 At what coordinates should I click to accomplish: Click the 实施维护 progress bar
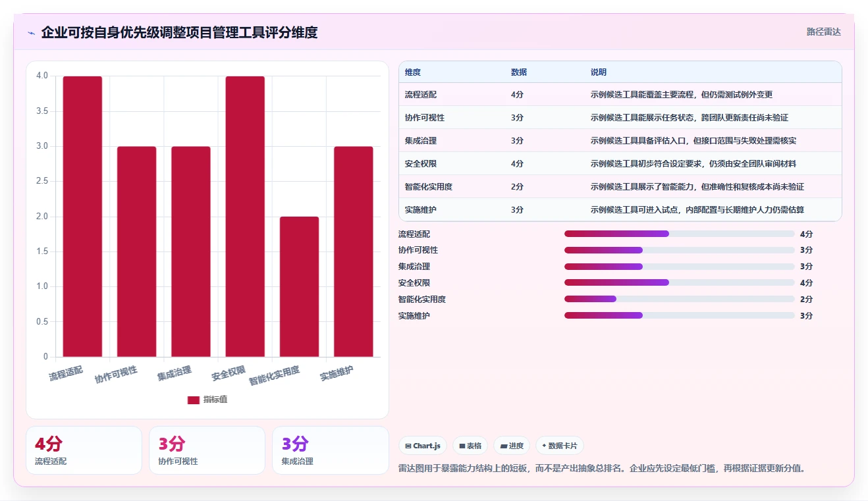pyautogui.click(x=680, y=315)
